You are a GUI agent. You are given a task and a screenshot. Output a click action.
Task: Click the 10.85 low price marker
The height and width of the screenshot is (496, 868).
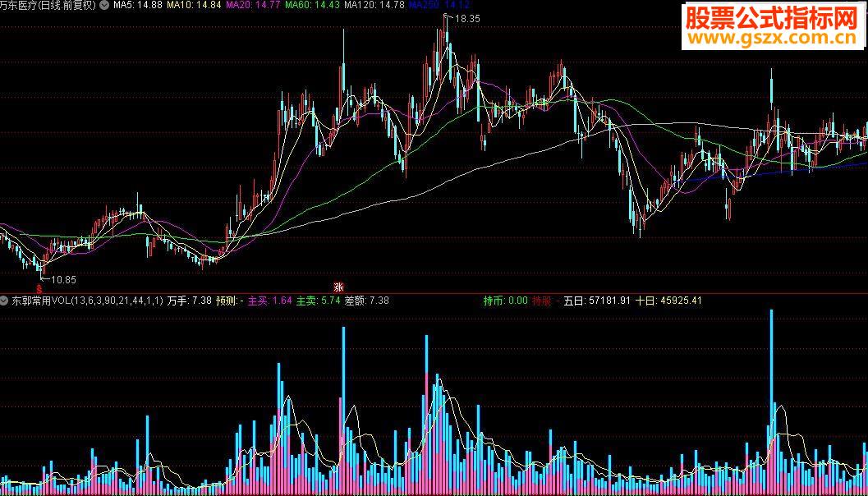click(63, 280)
